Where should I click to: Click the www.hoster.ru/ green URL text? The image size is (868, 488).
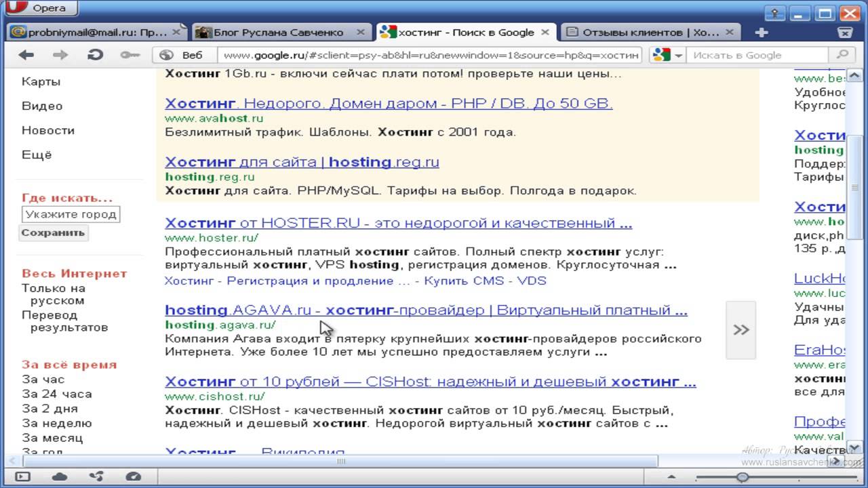(x=211, y=238)
